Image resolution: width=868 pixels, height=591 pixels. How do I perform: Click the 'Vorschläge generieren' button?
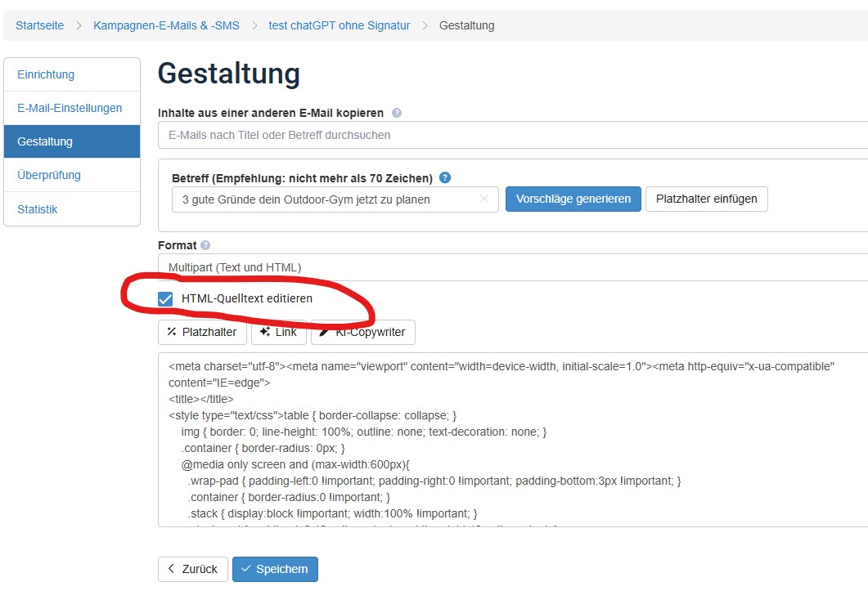pos(573,199)
